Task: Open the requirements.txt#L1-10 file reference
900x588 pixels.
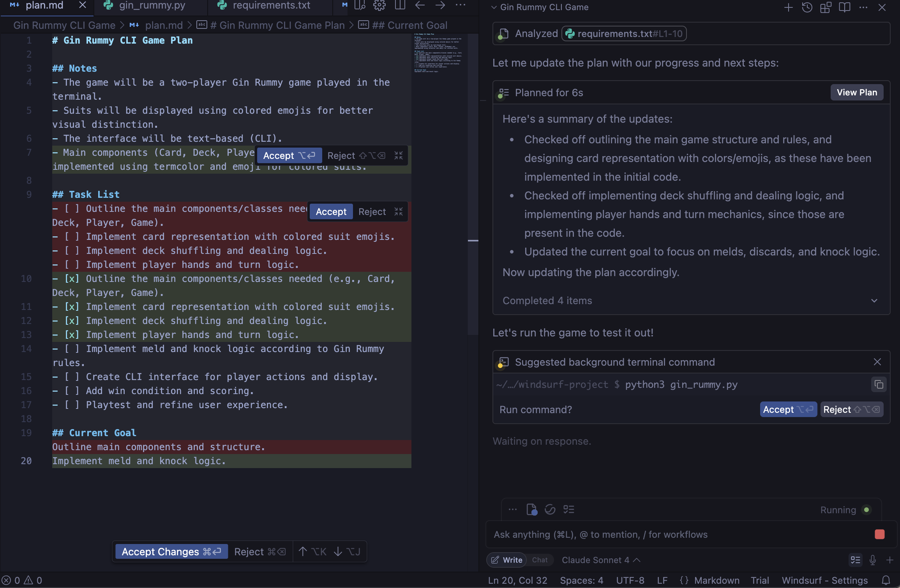Action: tap(624, 34)
